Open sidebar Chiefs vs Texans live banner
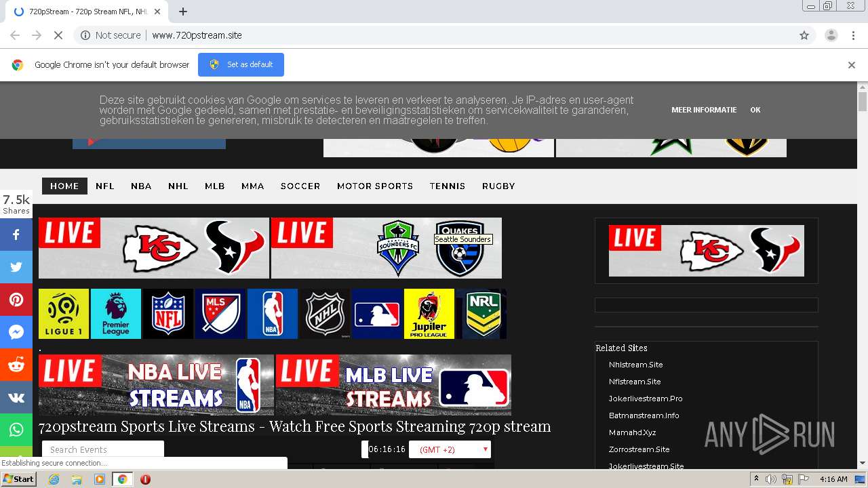Image resolution: width=868 pixels, height=488 pixels. (707, 251)
